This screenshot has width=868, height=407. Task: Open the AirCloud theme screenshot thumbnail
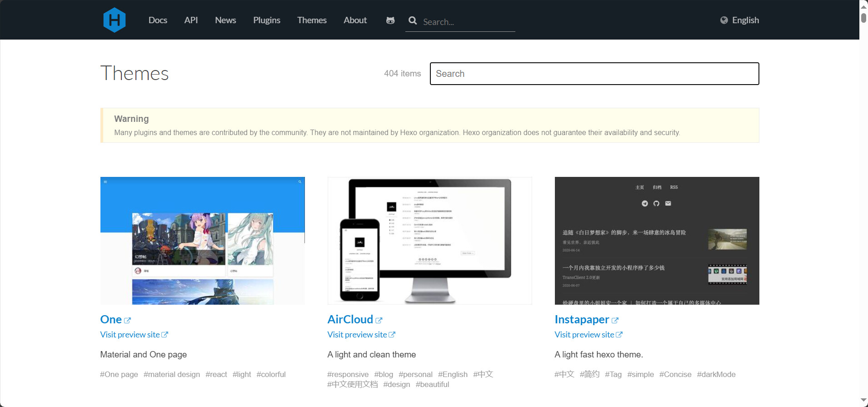(430, 241)
